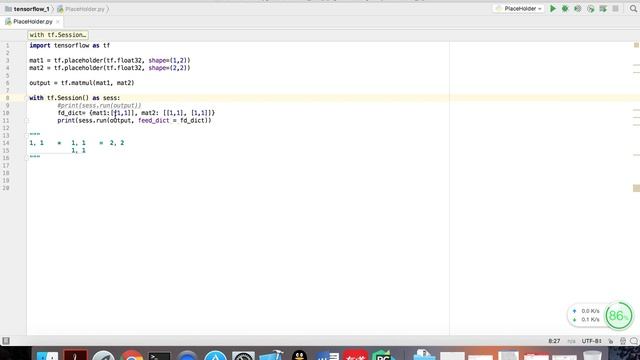The width and height of the screenshot is (640, 360).
Task: Open the event log notifications icon
Action: tap(634, 341)
